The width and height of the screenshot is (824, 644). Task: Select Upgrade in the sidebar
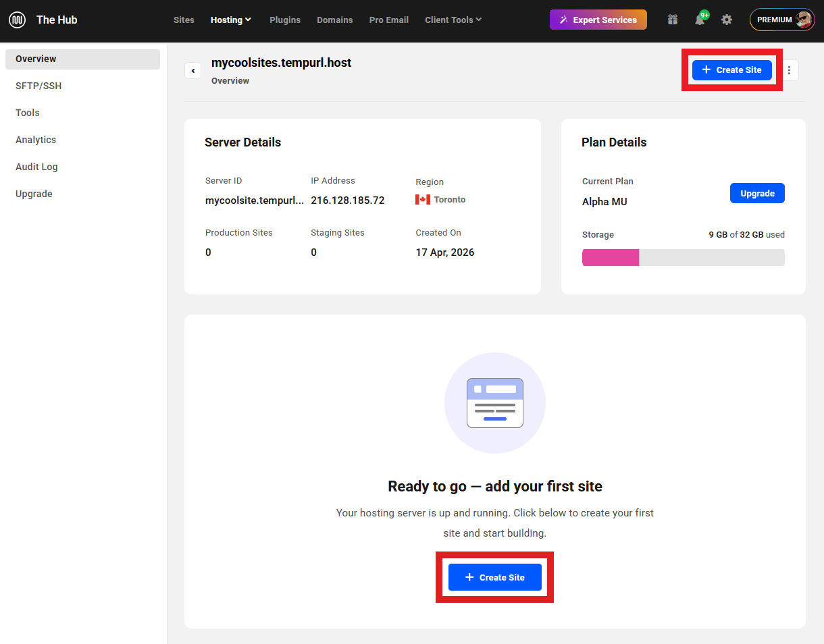coord(82,194)
